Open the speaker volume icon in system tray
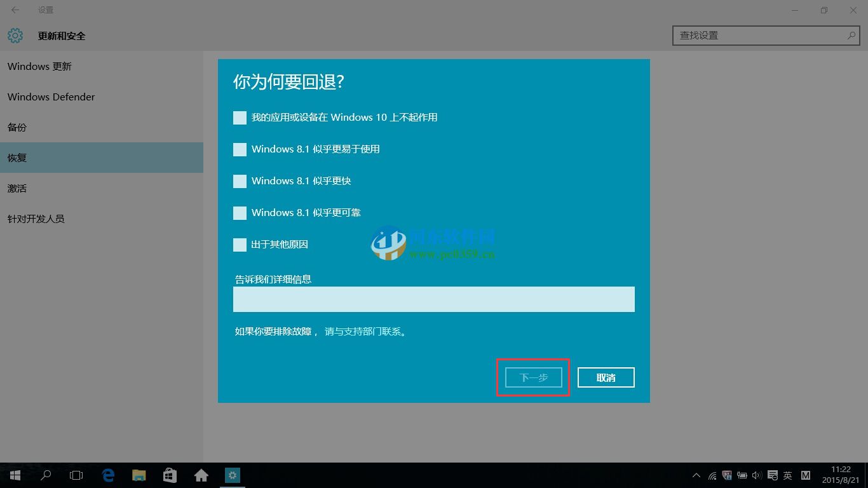Screen dimensions: 868x488 click(x=757, y=475)
